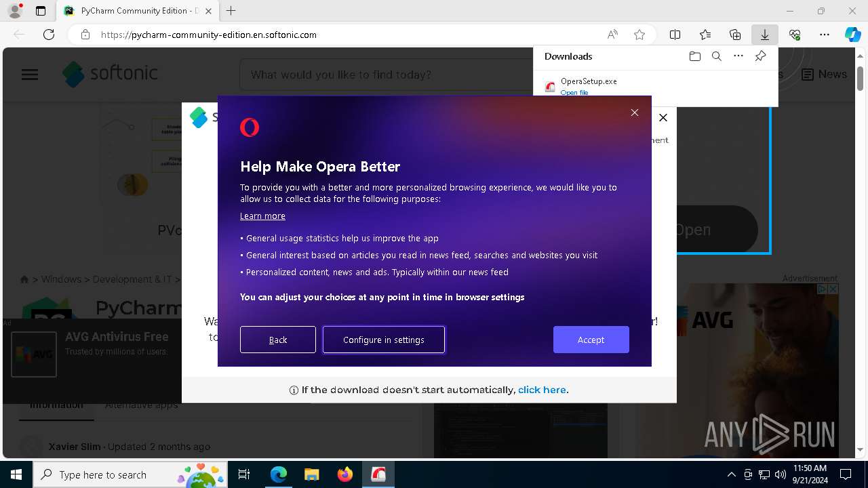Screen dimensions: 868x488
Task: Click Configure in settings button
Action: (384, 340)
